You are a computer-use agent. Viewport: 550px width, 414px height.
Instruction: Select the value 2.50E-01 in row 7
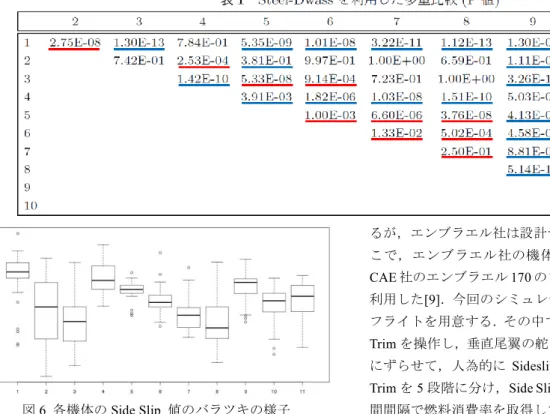point(467,152)
